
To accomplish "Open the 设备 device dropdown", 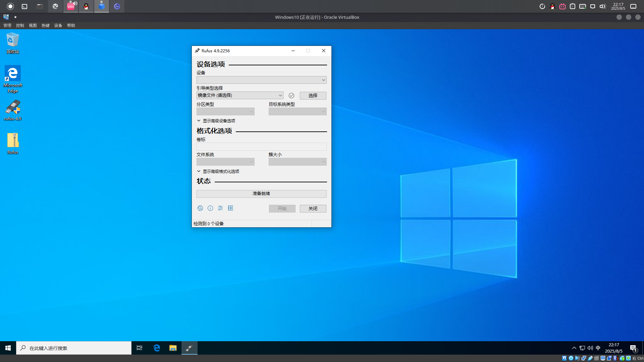I will [262, 80].
